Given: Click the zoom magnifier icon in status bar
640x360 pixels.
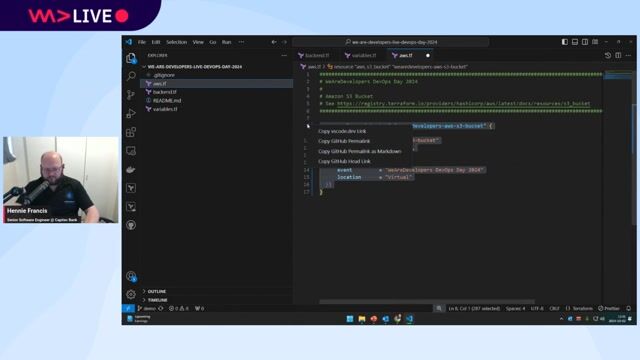Looking at the screenshot, I should 439,309.
